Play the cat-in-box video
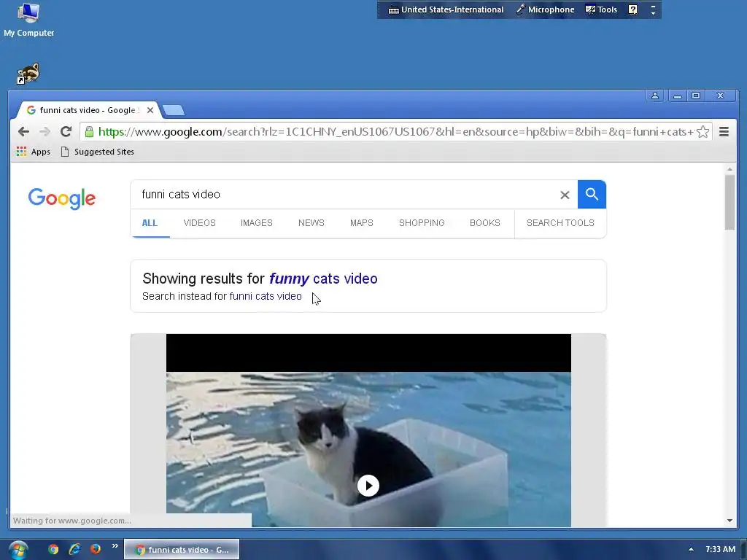This screenshot has height=560, width=747. click(368, 485)
